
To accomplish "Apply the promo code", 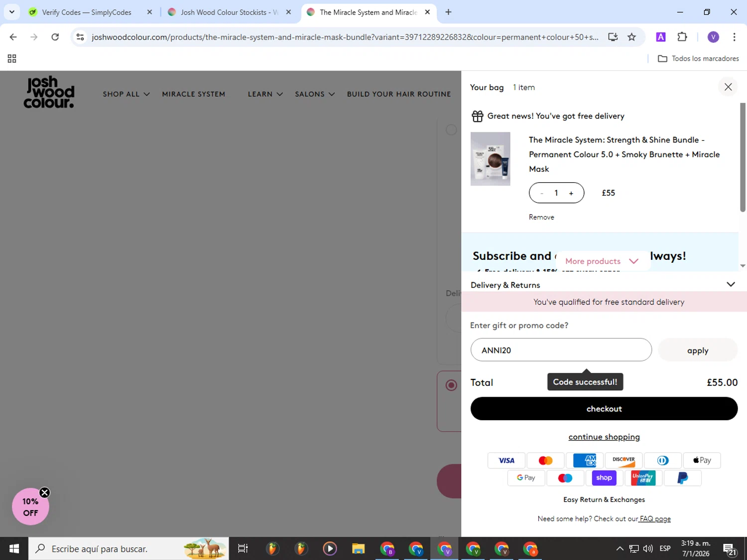I will [698, 350].
